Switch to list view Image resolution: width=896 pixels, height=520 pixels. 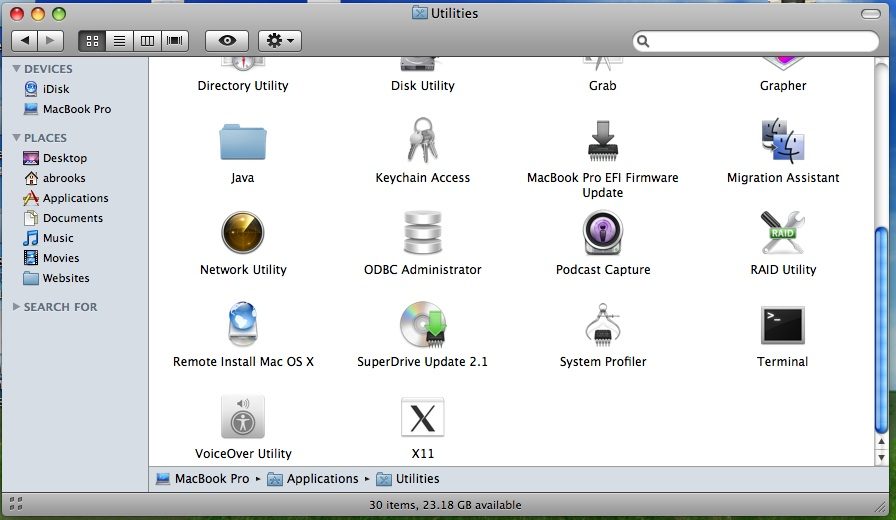coord(119,41)
